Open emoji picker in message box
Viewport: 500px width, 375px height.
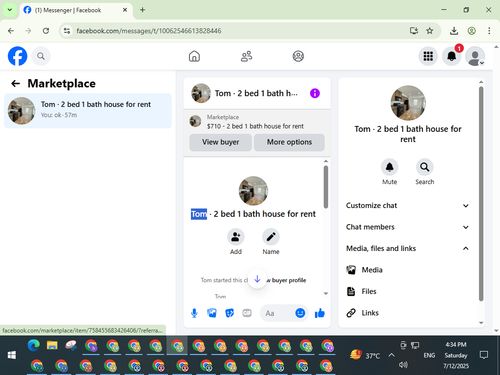(x=300, y=313)
